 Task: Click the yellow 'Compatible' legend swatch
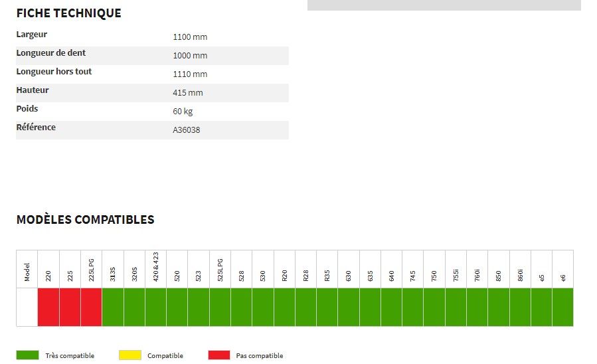point(129,355)
